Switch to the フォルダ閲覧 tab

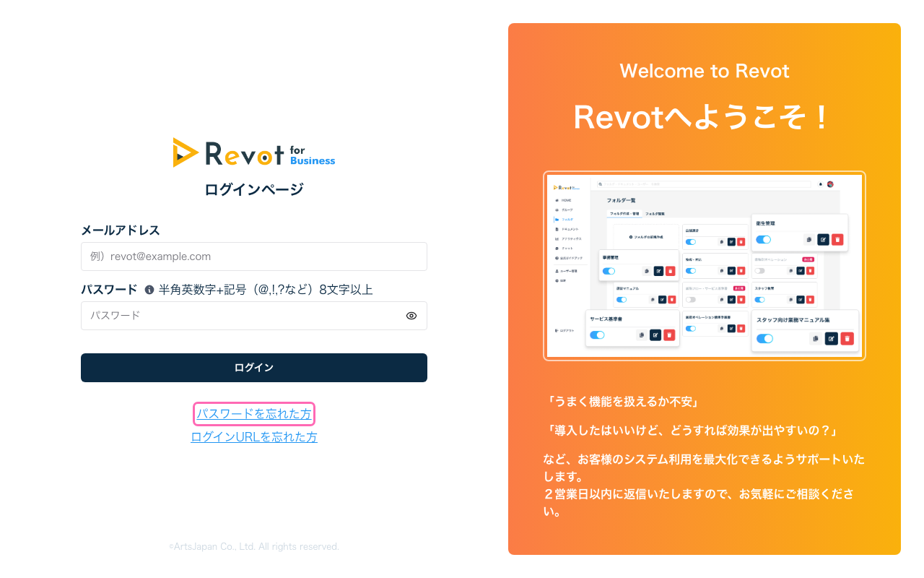tap(655, 214)
